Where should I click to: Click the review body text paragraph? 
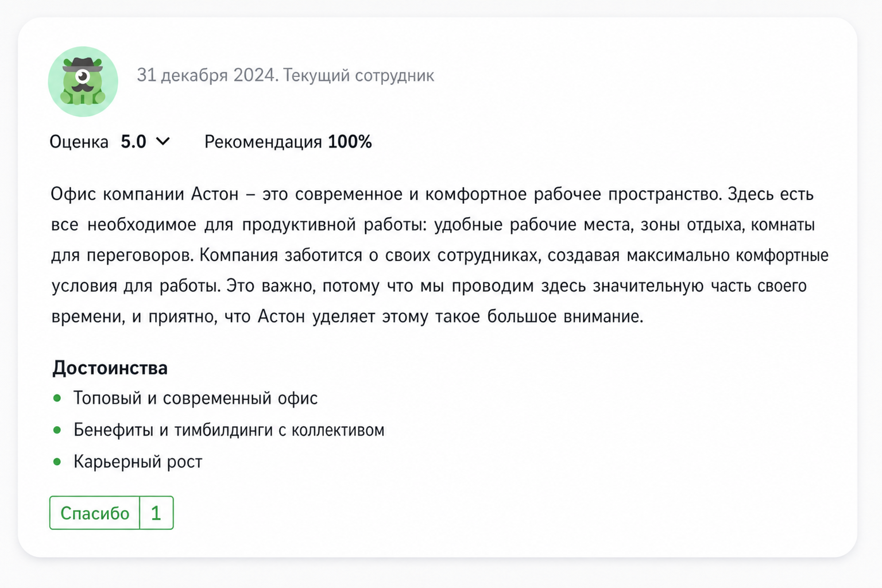pyautogui.click(x=440, y=255)
